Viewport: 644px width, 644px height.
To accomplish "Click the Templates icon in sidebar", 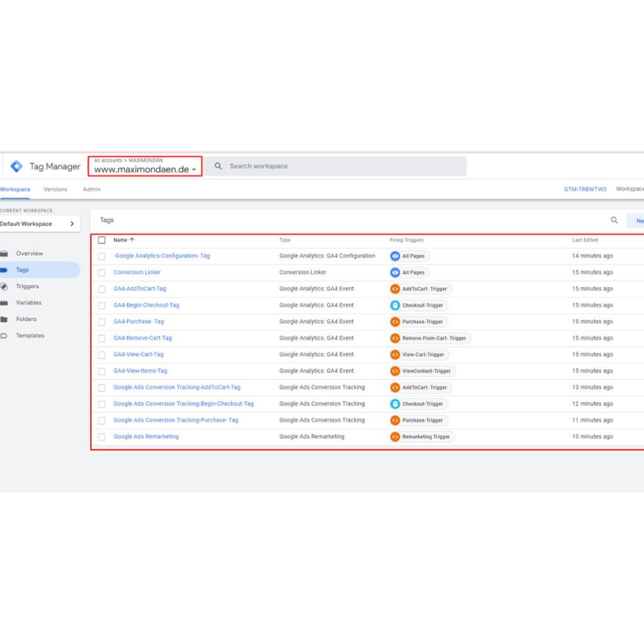I will [4, 336].
